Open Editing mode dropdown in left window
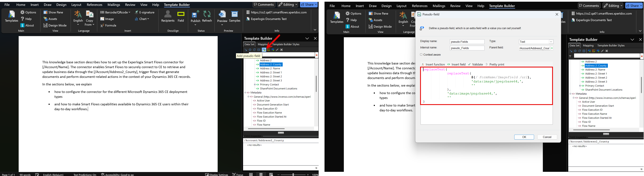The height and width of the screenshot is (176, 644). point(288,5)
